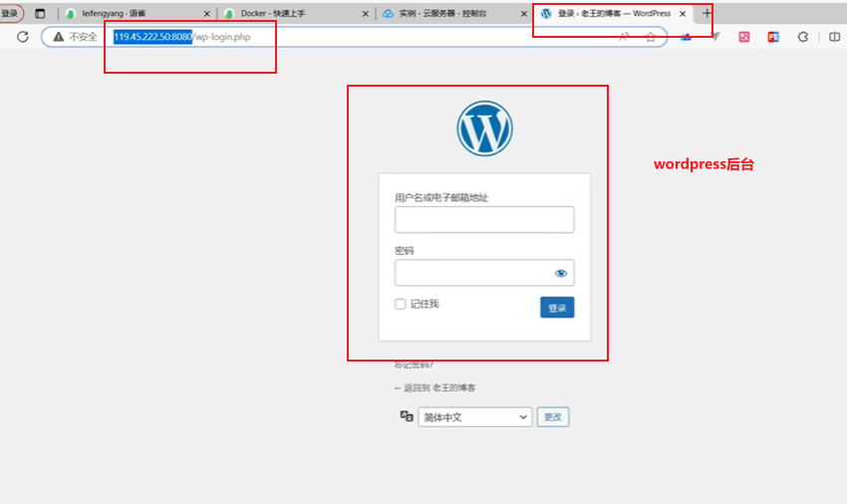Viewport: 847px width, 504px height.
Task: Close the 实例 - 云服务器 tab
Action: [x=524, y=14]
